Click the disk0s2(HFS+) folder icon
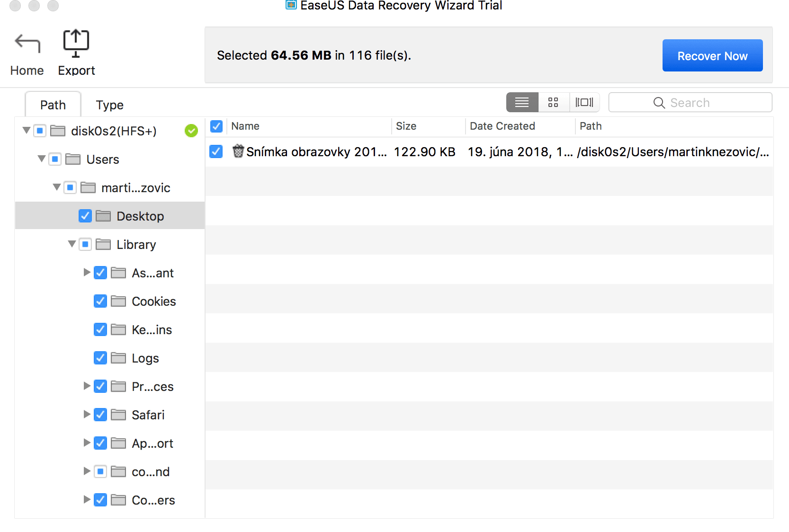This screenshot has height=532, width=789. coord(58,131)
